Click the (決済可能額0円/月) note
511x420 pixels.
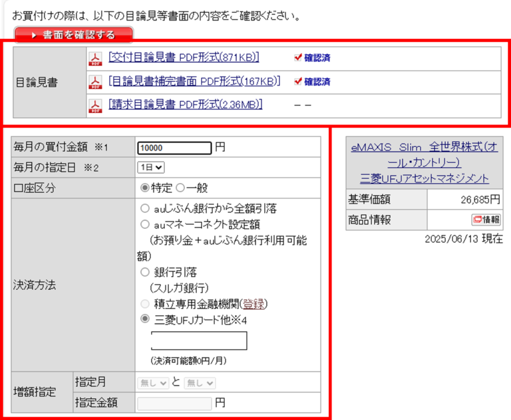(188, 361)
